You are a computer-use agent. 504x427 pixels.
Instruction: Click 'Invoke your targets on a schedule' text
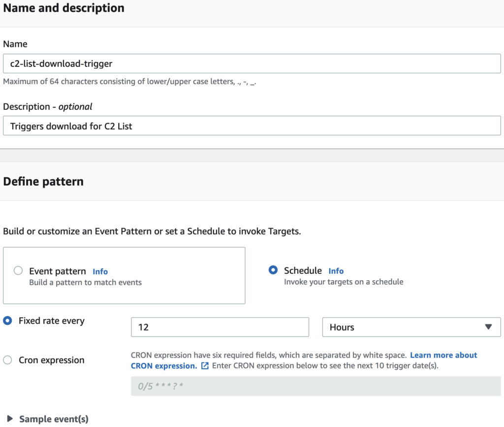click(344, 282)
